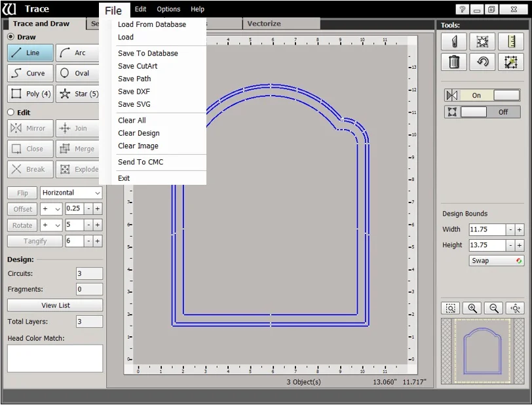Click the zoom in magnifier
This screenshot has height=405, width=532.
(x=472, y=308)
